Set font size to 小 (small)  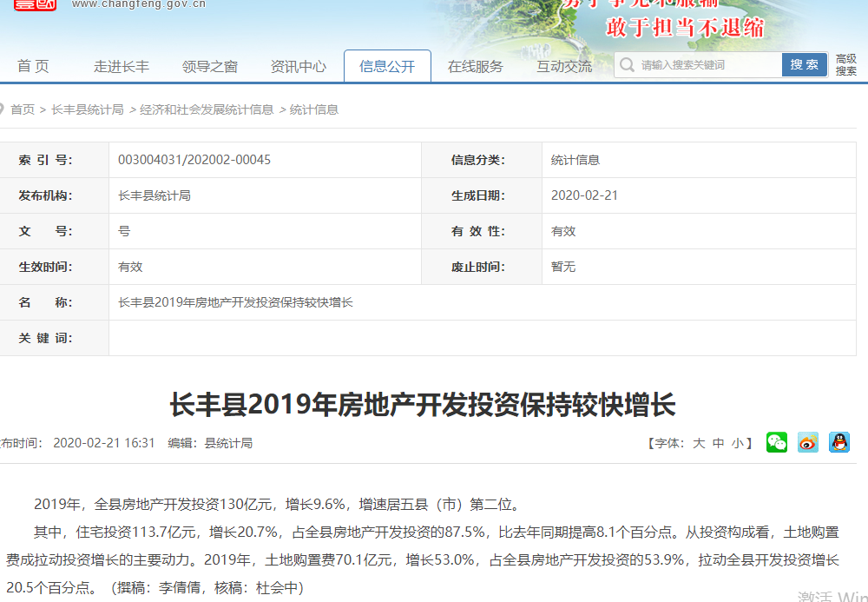click(x=737, y=443)
